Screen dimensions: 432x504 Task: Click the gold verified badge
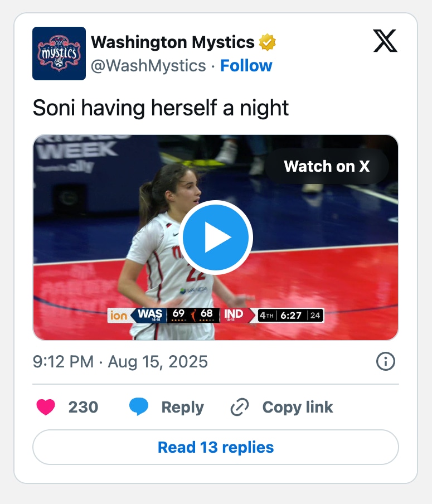[x=268, y=42]
